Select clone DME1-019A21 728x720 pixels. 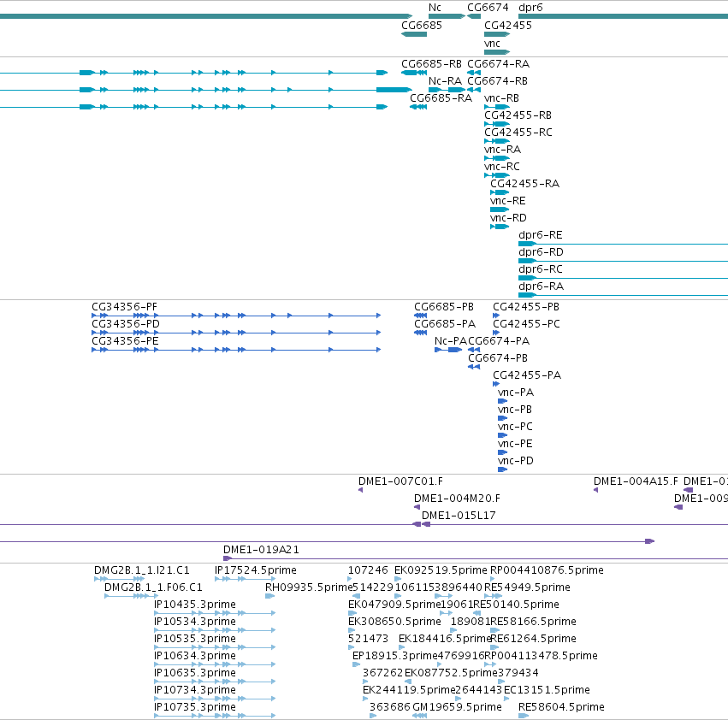262,550
